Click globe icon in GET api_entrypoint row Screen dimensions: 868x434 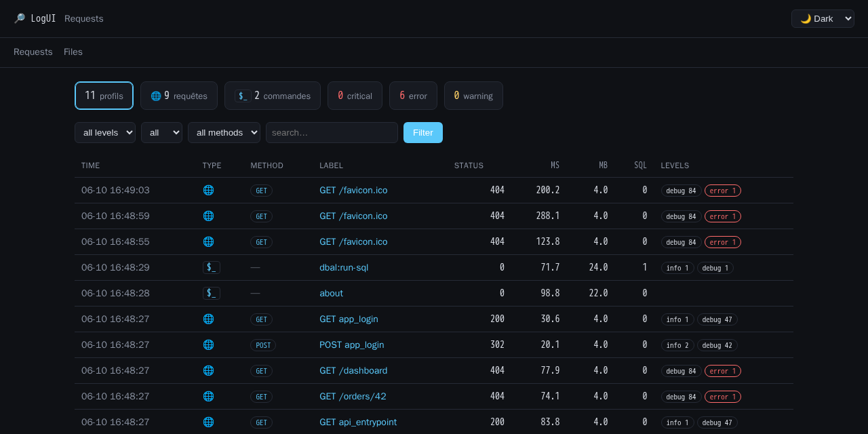tap(208, 422)
